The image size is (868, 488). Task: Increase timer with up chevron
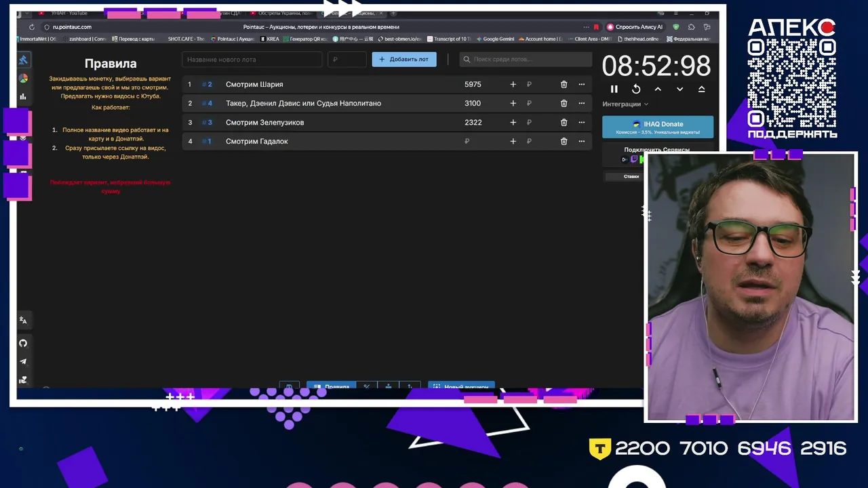pos(658,89)
